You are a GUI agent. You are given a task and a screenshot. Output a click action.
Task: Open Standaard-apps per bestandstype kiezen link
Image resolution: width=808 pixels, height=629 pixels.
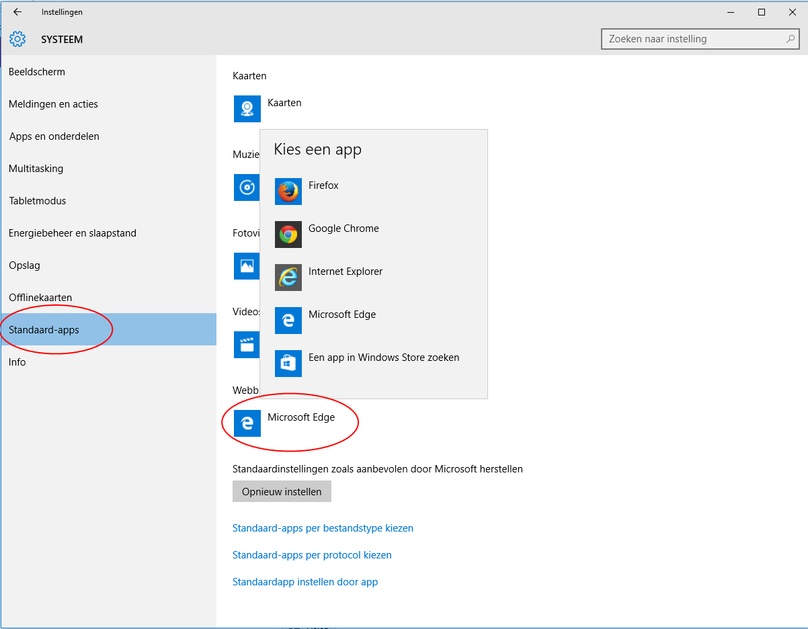(x=323, y=528)
